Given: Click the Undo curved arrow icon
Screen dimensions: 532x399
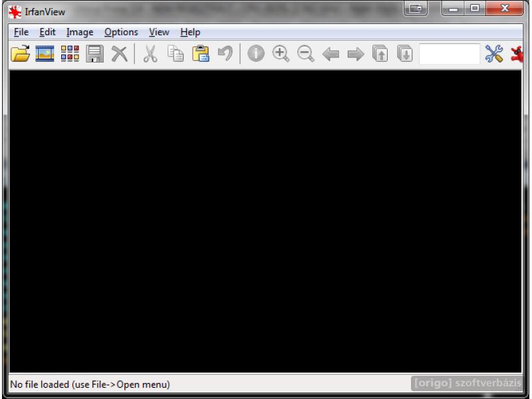Looking at the screenshot, I should pos(225,54).
